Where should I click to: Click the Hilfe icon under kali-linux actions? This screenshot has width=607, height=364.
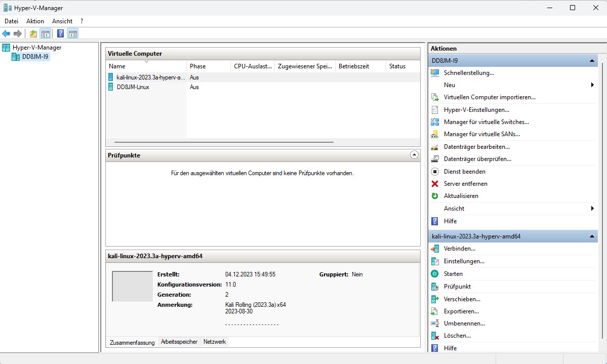tap(435, 348)
